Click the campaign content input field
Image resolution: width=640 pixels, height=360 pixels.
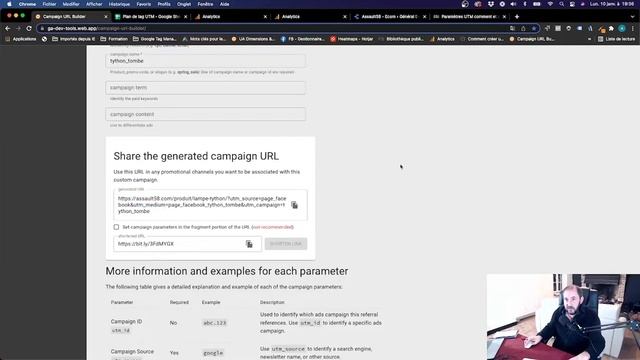click(x=205, y=114)
